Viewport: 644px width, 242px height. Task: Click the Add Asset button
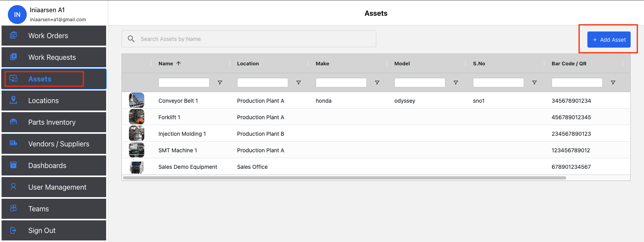point(609,39)
